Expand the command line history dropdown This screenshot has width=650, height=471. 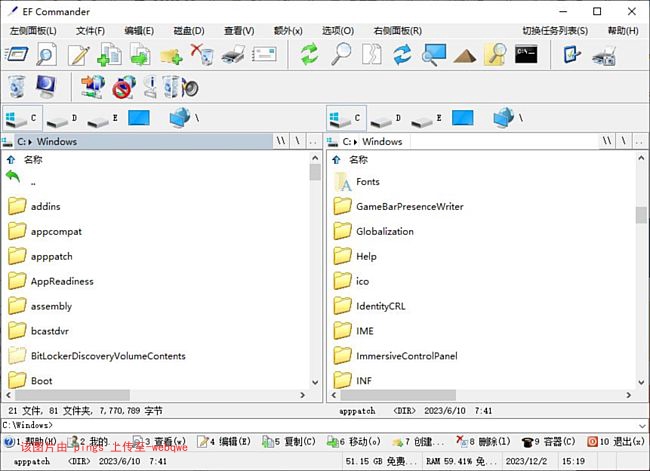click(642, 426)
